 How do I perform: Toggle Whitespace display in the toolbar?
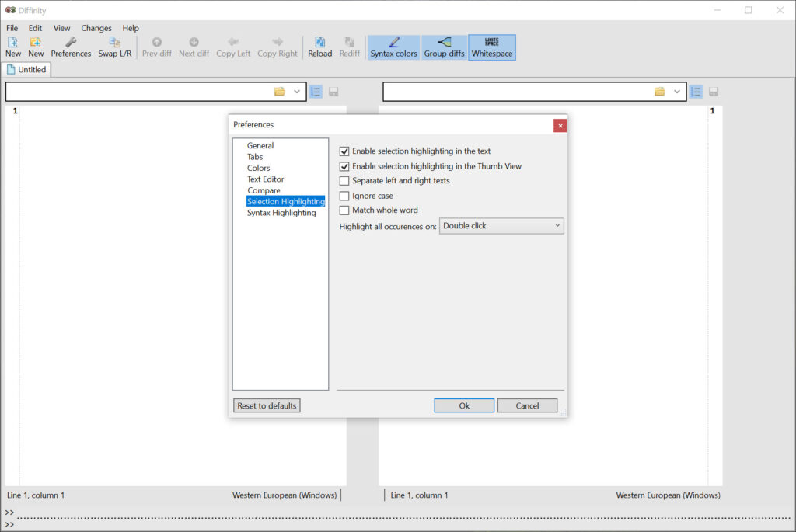point(492,47)
